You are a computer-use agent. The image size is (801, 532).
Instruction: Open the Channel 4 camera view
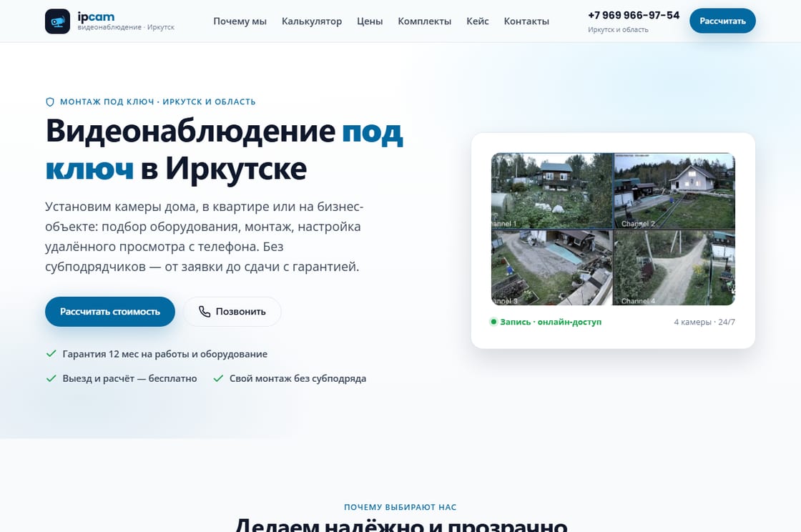[x=674, y=267]
